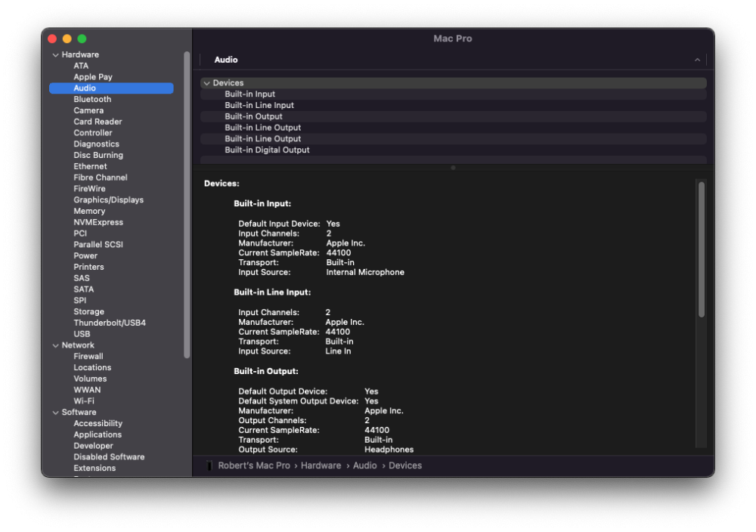
Task: Open Applications under Software
Action: click(x=98, y=435)
